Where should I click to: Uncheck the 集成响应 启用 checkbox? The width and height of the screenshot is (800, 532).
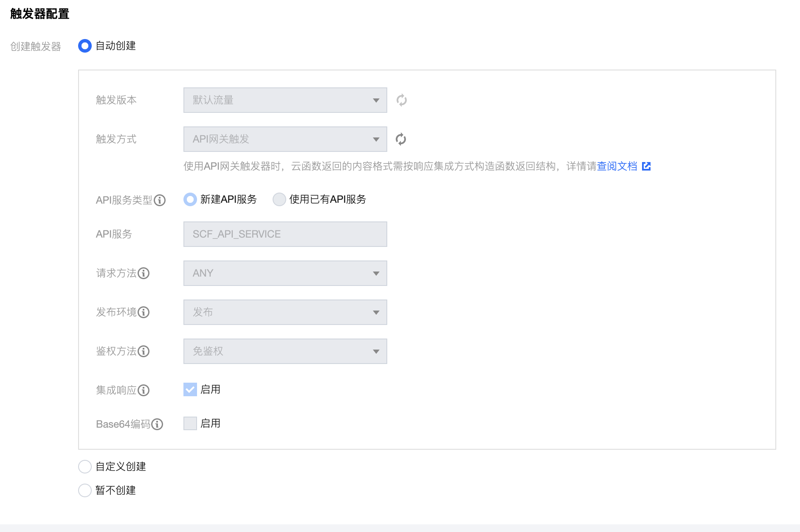coord(190,389)
